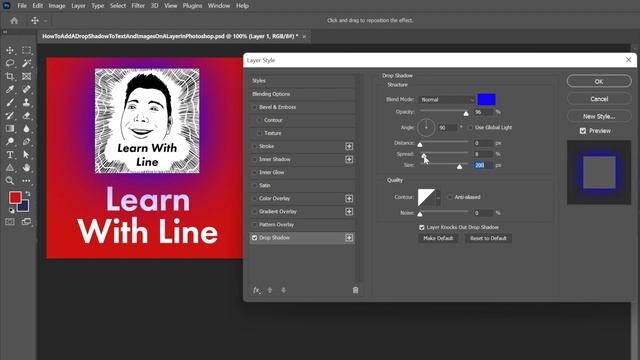Viewport: 640px width, 360px height.
Task: Select the Dodge tool
Action: 10,142
